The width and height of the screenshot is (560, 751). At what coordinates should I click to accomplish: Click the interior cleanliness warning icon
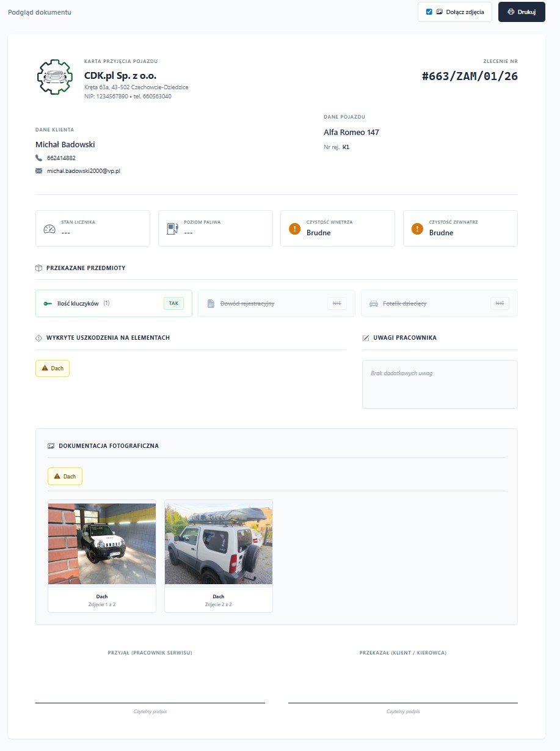pyautogui.click(x=294, y=229)
